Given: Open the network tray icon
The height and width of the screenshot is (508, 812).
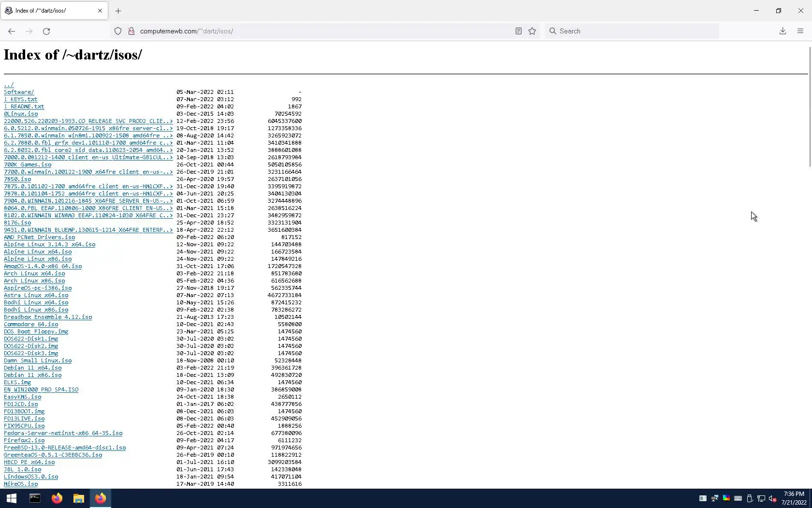Looking at the screenshot, I should coord(761,499).
